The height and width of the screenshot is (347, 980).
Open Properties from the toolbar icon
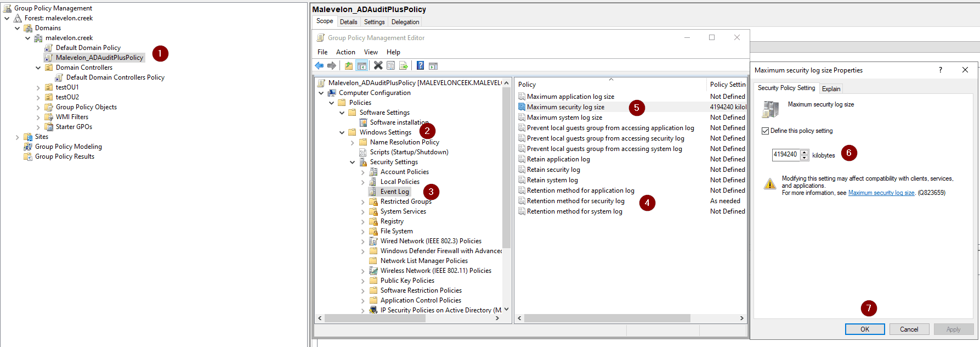390,66
